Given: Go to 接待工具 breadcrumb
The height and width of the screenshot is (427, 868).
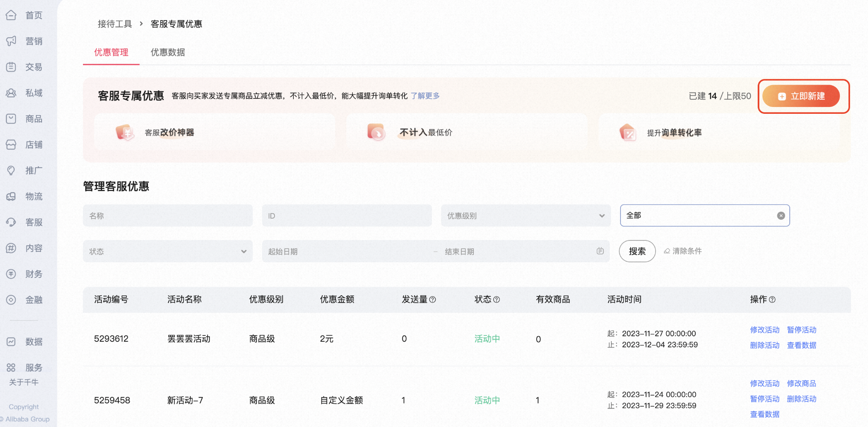Looking at the screenshot, I should click(115, 24).
